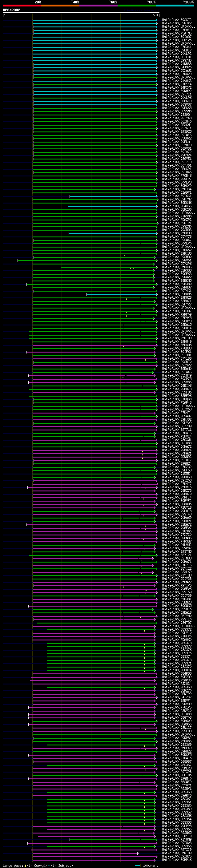Select the UniRef100_A5AXD6 label

pos(177,267)
